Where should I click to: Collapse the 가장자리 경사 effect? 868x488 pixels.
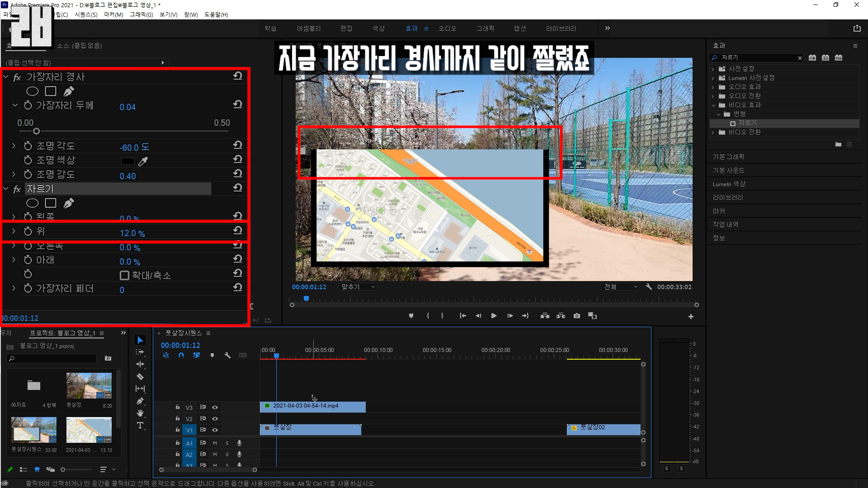click(6, 77)
